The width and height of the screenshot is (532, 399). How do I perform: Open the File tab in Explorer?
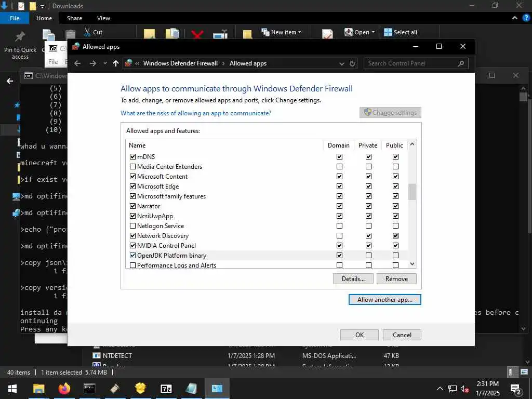[x=15, y=18]
